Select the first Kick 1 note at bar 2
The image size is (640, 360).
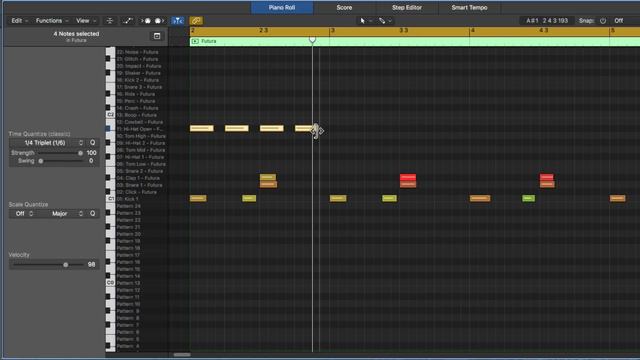point(198,198)
